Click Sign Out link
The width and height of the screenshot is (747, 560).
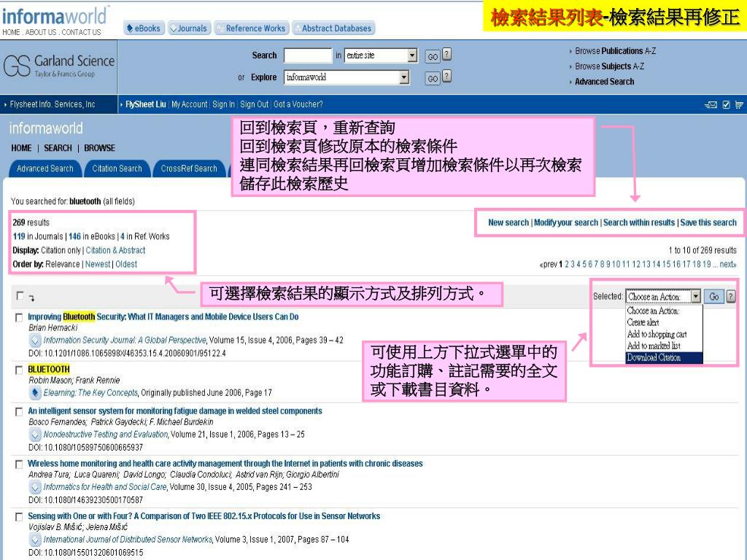[x=255, y=104]
